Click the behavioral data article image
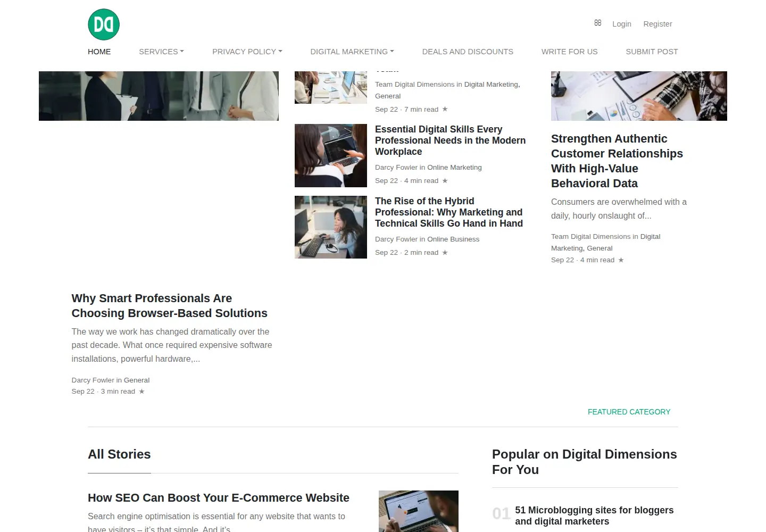The height and width of the screenshot is (532, 766). click(639, 96)
